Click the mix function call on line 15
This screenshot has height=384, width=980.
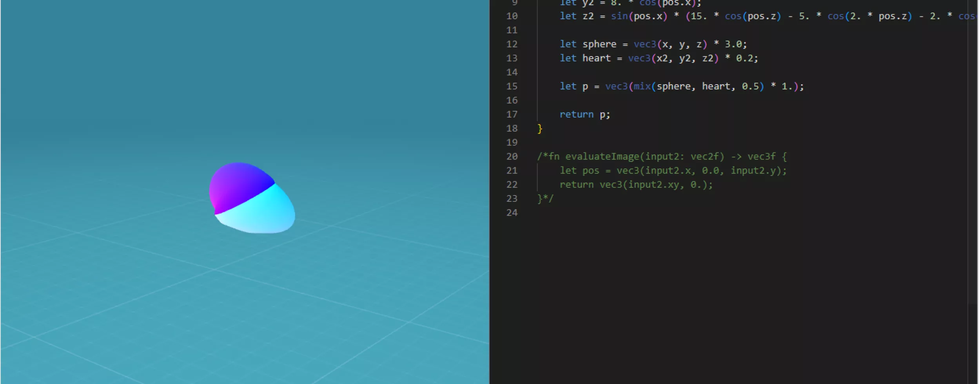(x=642, y=86)
